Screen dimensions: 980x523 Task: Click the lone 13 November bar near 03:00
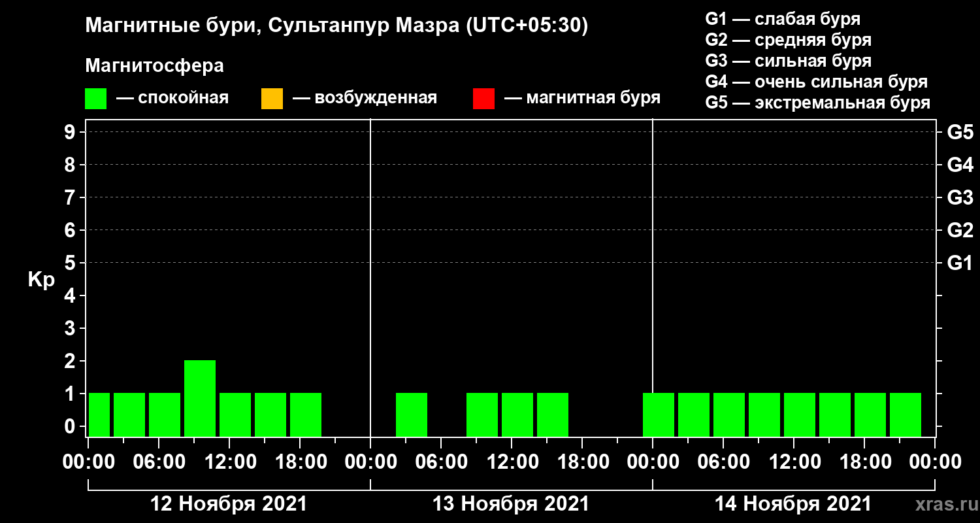coord(412,414)
